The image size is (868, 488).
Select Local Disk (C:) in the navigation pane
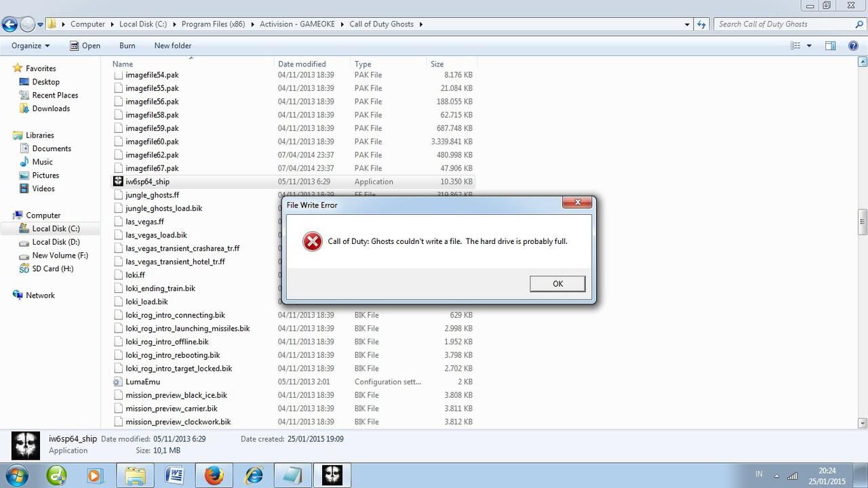coord(56,228)
